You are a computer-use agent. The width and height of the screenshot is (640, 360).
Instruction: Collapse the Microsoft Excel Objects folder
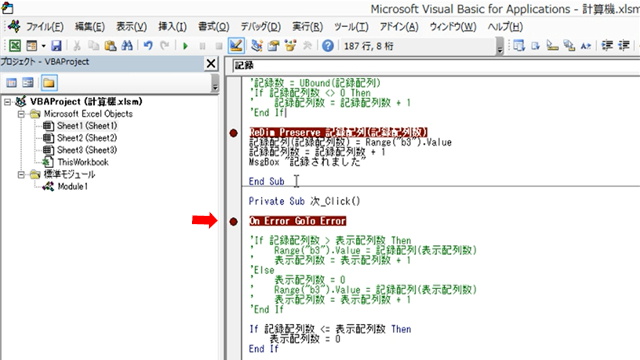21,114
